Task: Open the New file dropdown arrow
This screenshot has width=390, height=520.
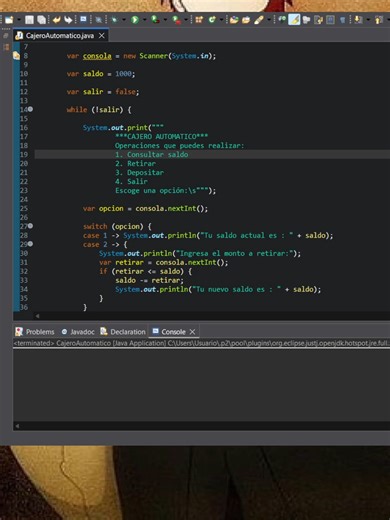Action: (19, 20)
